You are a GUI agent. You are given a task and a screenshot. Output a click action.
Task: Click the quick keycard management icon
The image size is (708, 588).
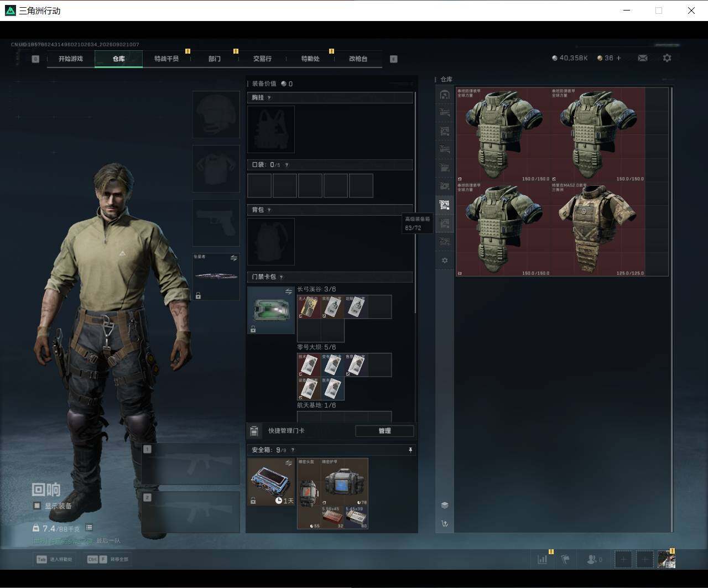254,431
